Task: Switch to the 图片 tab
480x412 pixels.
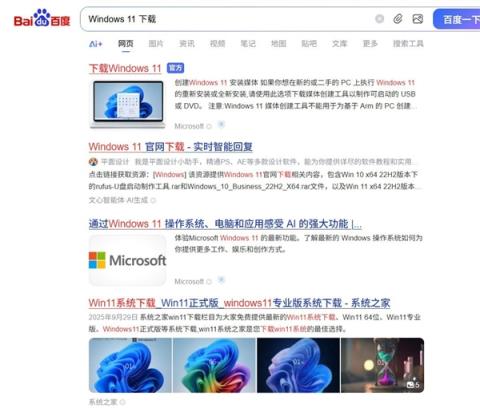Action: pos(156,44)
